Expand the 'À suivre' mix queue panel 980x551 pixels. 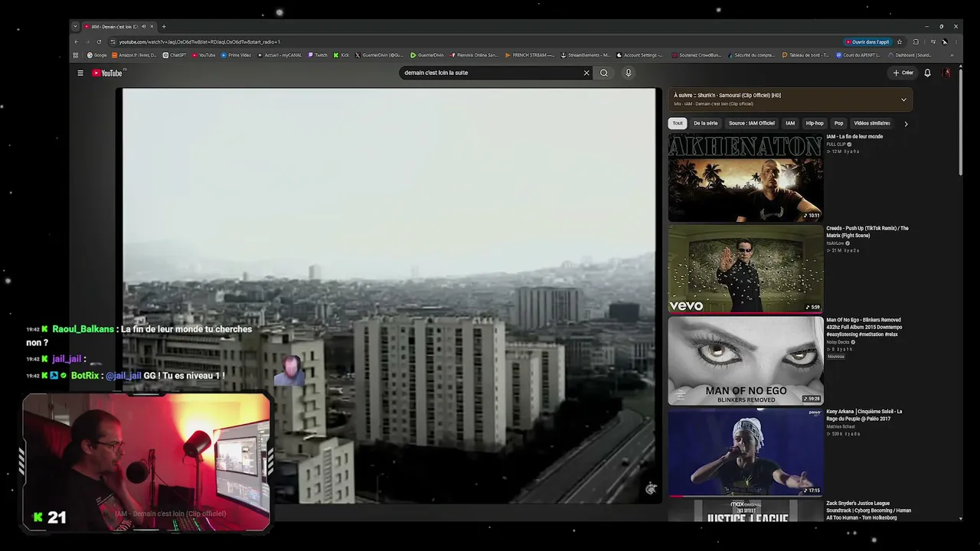pyautogui.click(x=903, y=99)
